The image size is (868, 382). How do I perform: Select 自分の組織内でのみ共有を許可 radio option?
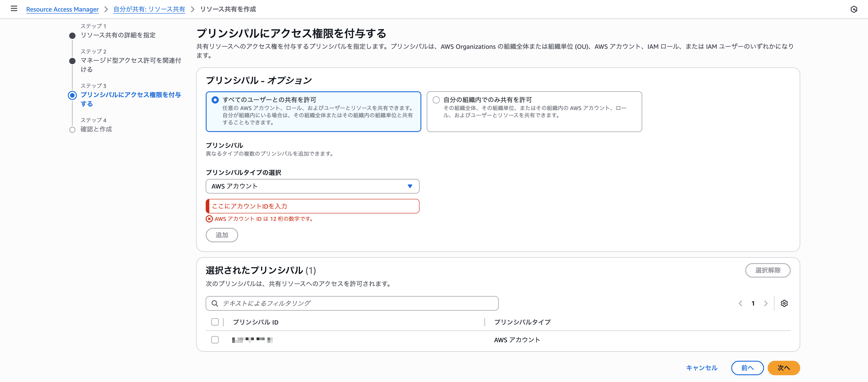pos(436,100)
